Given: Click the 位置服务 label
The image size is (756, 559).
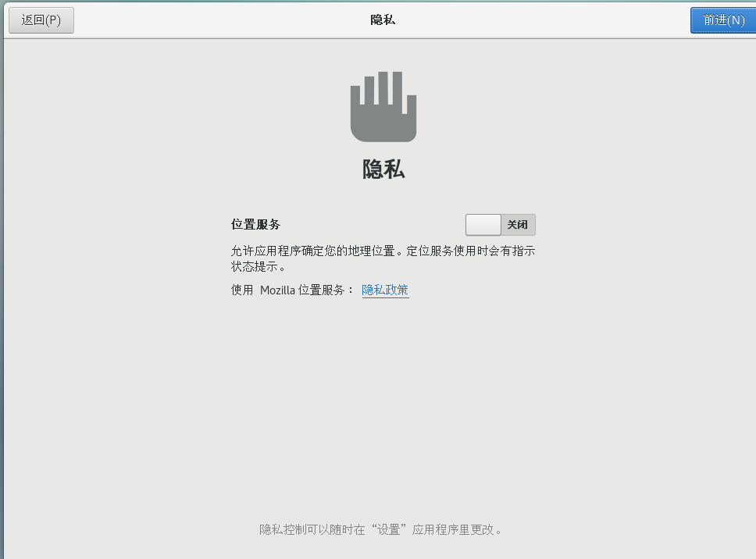Looking at the screenshot, I should pos(255,225).
